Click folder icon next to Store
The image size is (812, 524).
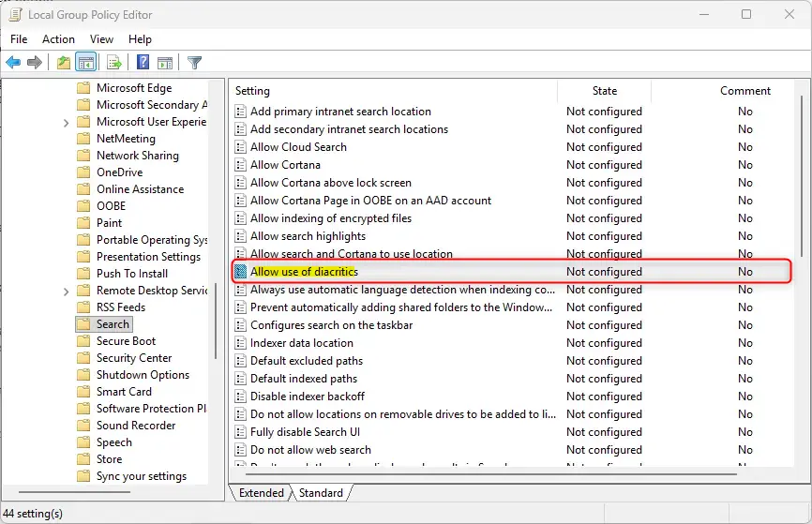[83, 459]
